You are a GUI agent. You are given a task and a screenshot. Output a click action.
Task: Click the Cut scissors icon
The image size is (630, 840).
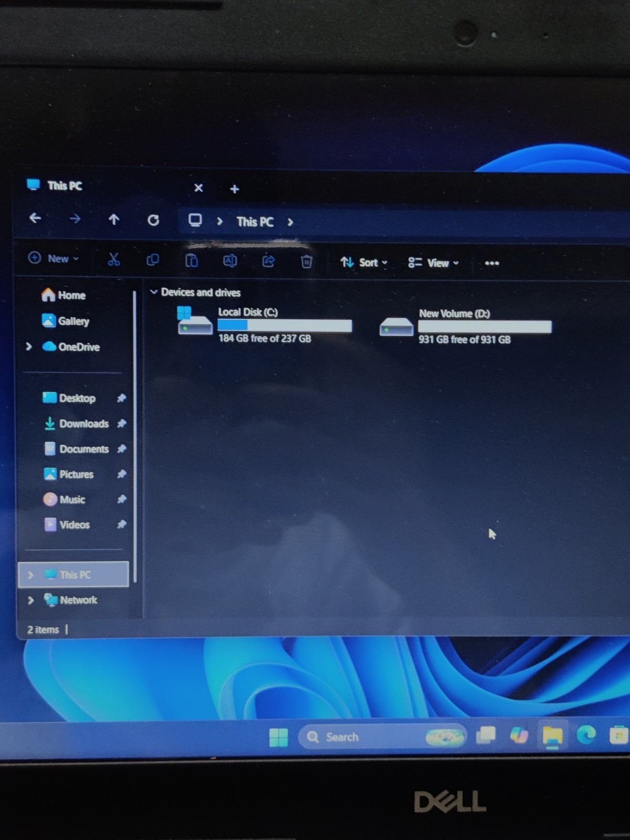114,259
